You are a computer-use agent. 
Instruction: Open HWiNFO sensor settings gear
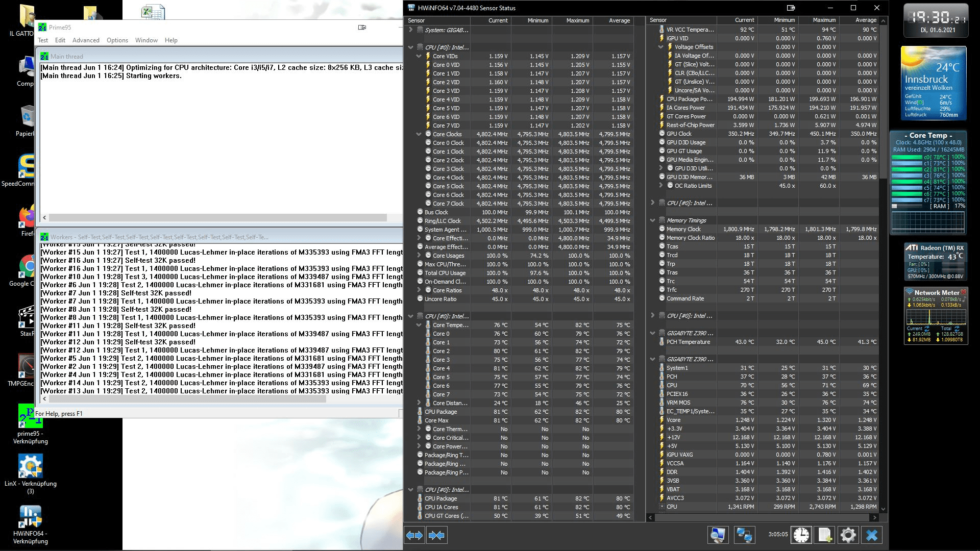point(848,535)
